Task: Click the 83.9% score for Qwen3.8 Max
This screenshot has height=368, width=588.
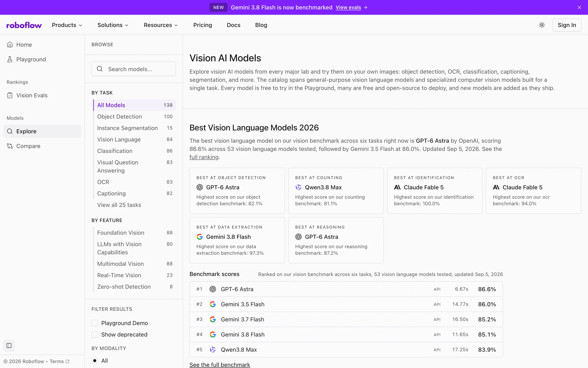Action: coord(487,350)
